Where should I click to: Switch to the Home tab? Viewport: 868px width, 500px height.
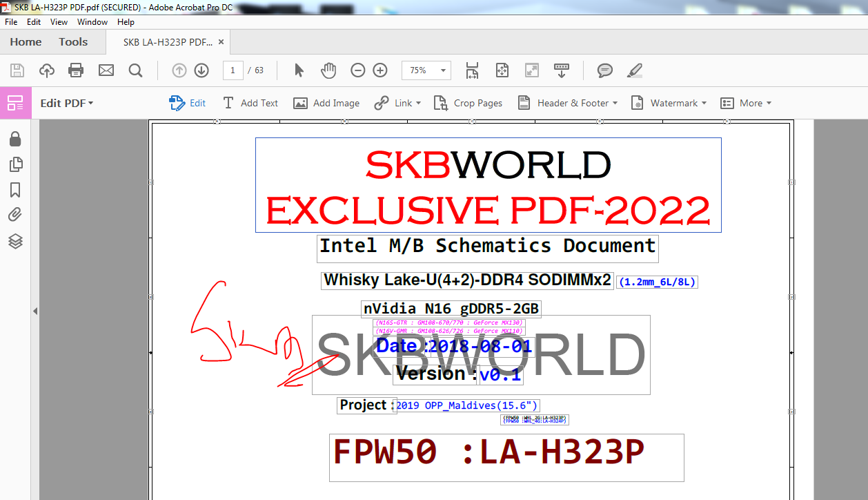pyautogui.click(x=26, y=42)
